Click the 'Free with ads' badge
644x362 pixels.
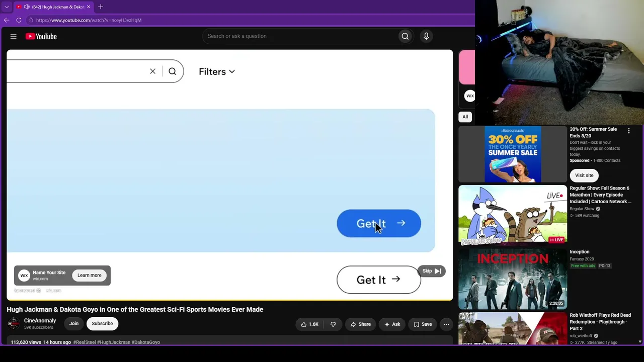(x=583, y=266)
